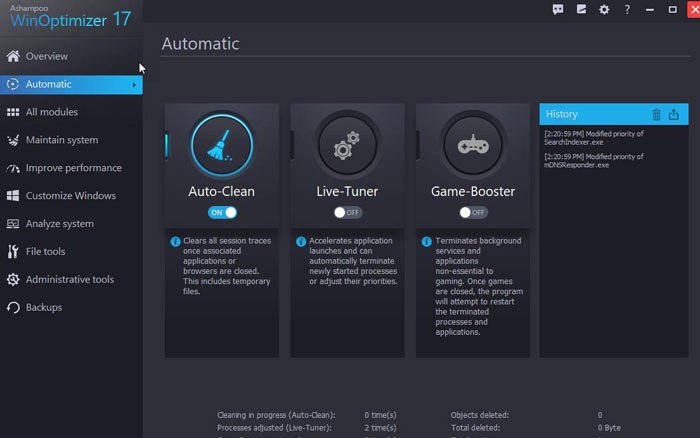The height and width of the screenshot is (438, 700).
Task: Click the Game-Booster title label
Action: (x=473, y=192)
